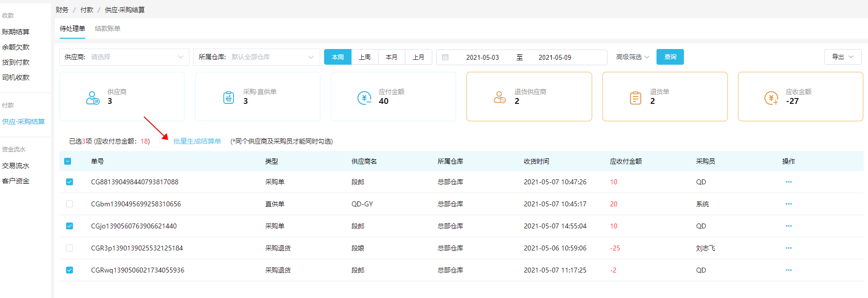Click end date field 2021-05-09

click(555, 57)
